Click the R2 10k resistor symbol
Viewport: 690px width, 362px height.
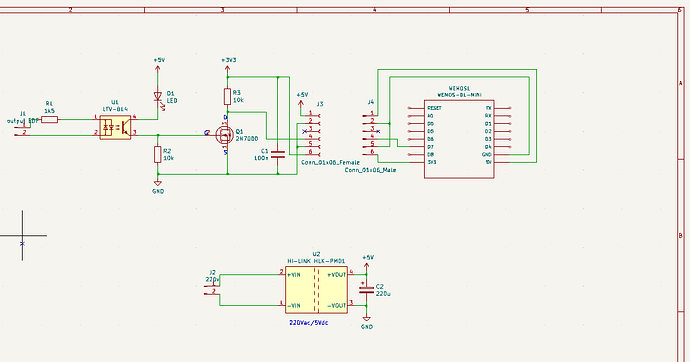(158, 155)
